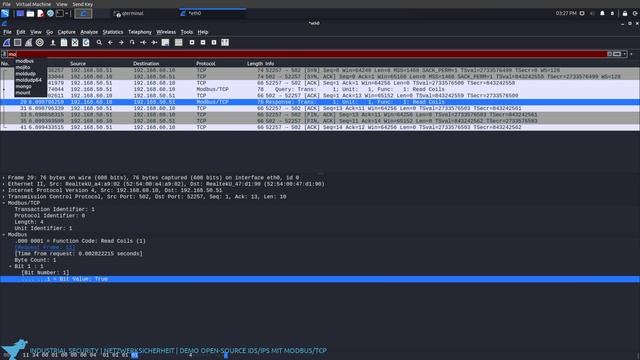Clear the display filter text
This screenshot has width=640, height=360.
tap(609, 54)
